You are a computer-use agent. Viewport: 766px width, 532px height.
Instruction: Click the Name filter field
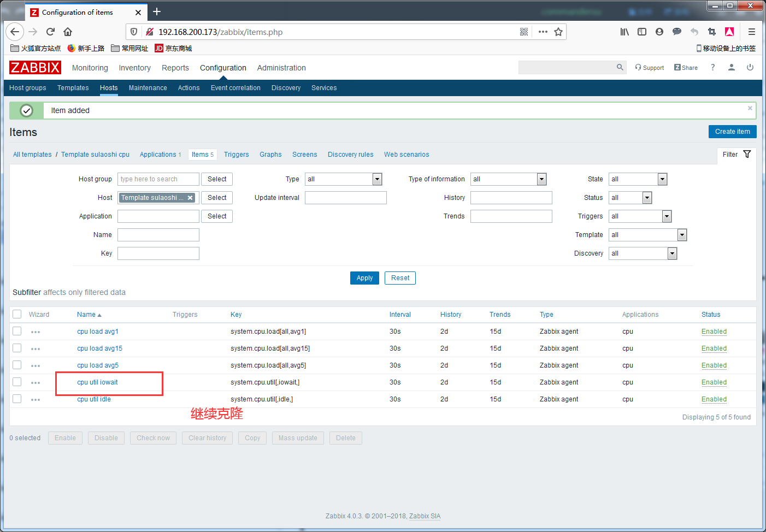pyautogui.click(x=158, y=235)
